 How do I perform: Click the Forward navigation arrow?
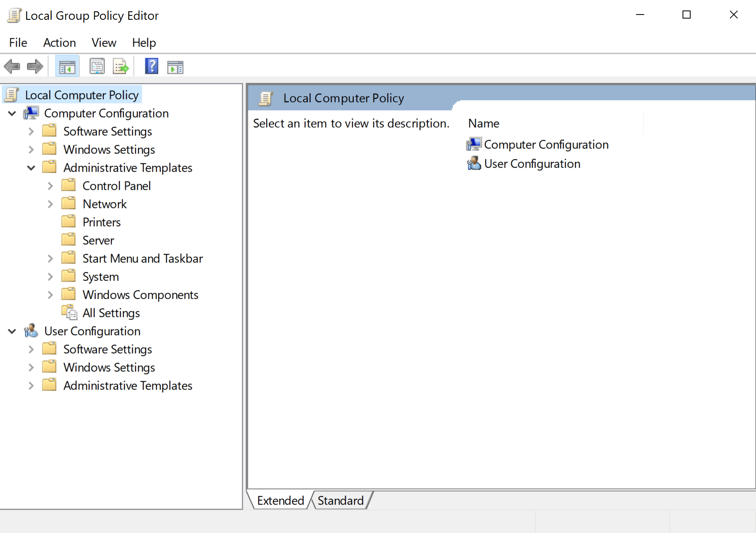35,66
